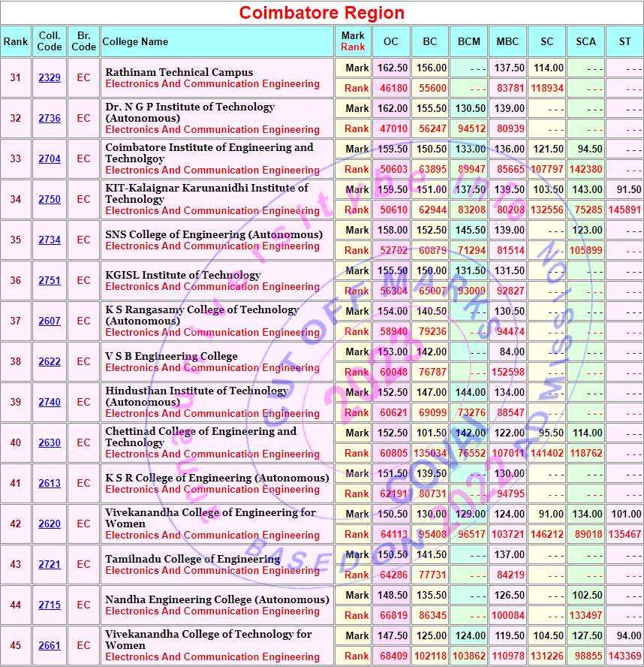Open college code 2734 for SNS College
This screenshot has width=644, height=667.
tap(50, 240)
